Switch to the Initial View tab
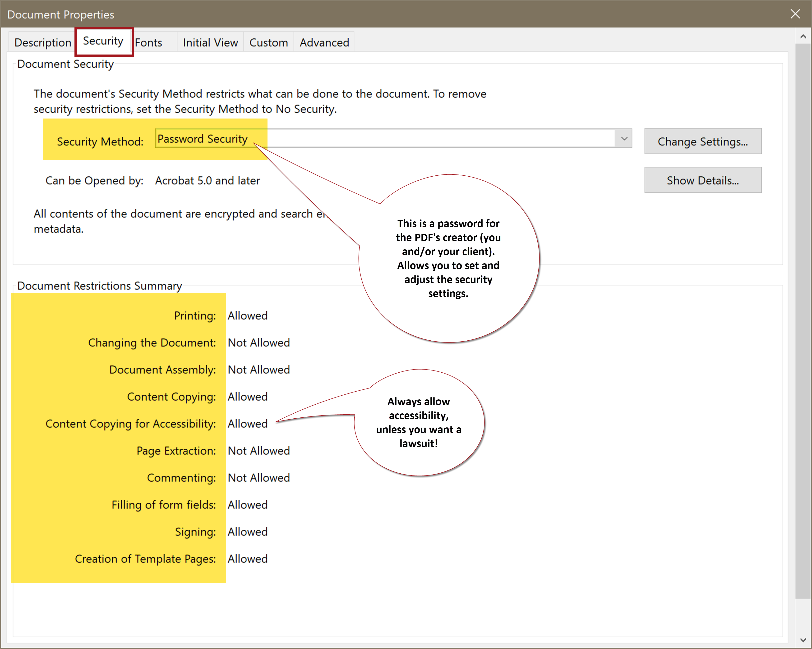812x649 pixels. tap(210, 42)
